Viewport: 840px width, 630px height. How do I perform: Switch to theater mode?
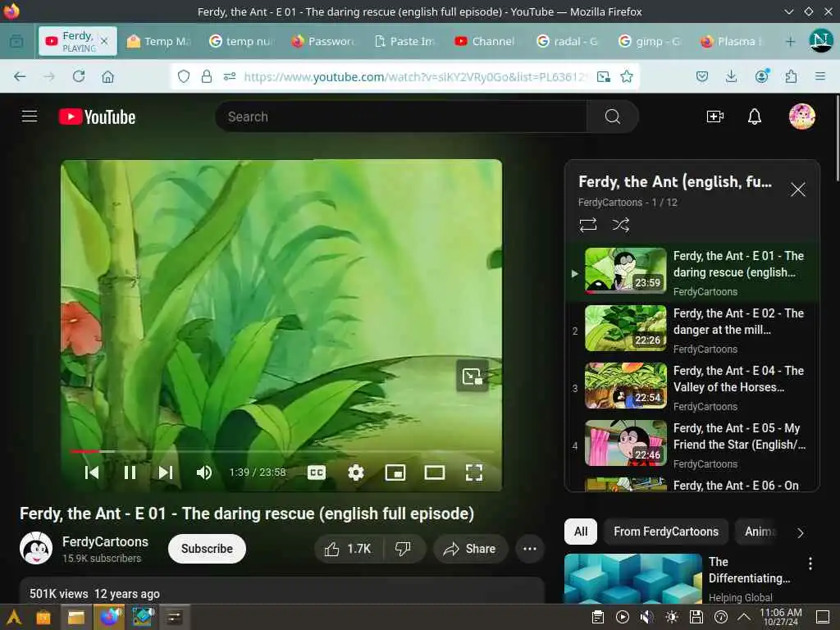tap(435, 472)
